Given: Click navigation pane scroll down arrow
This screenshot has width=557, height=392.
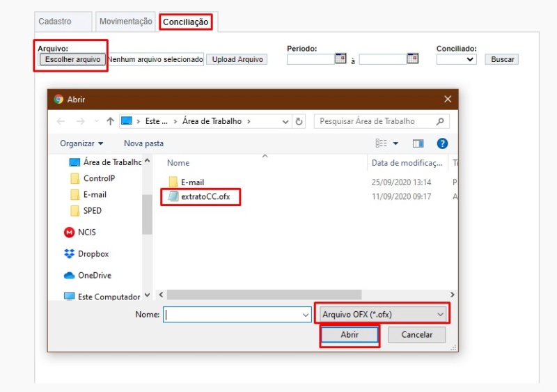Looking at the screenshot, I should tap(148, 295).
